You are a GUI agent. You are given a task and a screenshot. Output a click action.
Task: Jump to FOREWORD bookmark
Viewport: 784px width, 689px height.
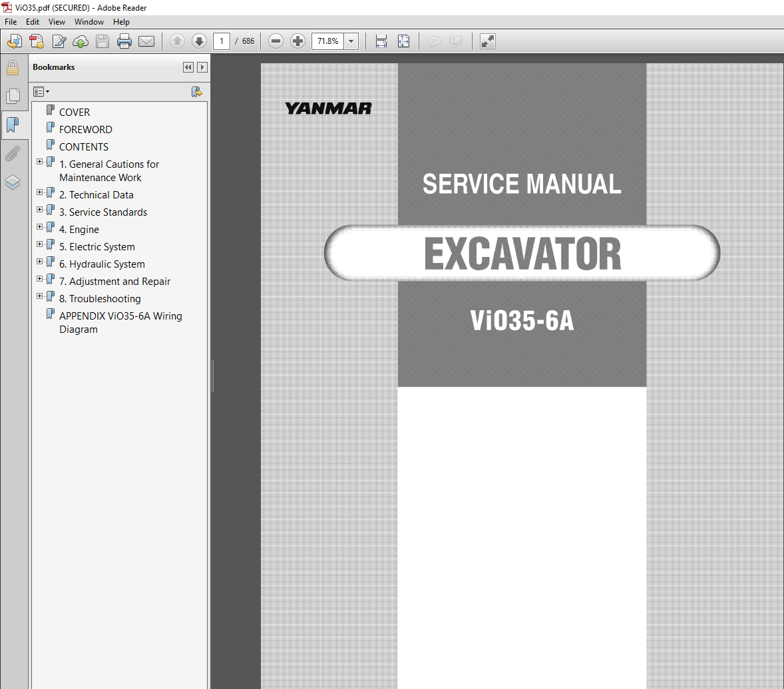(85, 130)
